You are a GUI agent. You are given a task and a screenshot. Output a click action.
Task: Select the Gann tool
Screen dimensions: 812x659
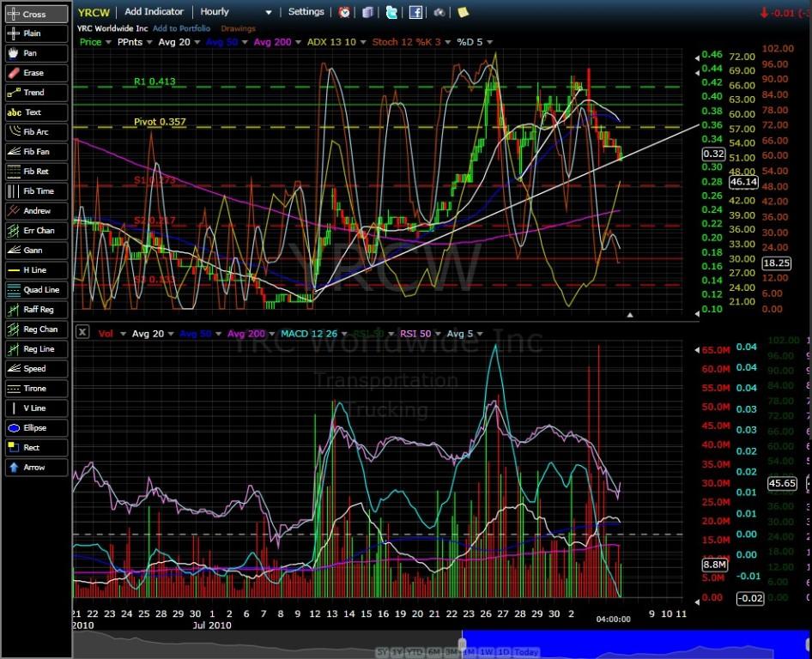tap(36, 251)
